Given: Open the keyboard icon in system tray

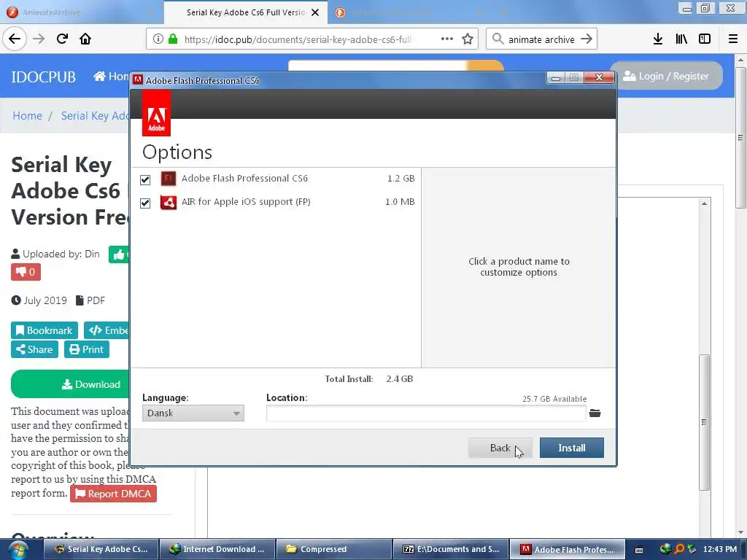Looking at the screenshot, I should [x=639, y=550].
